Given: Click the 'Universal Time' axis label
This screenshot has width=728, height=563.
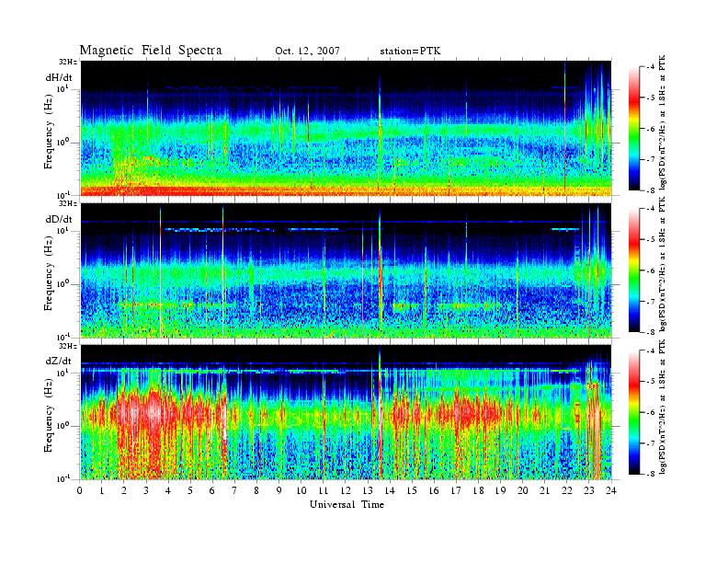Looking at the screenshot, I should tap(347, 504).
